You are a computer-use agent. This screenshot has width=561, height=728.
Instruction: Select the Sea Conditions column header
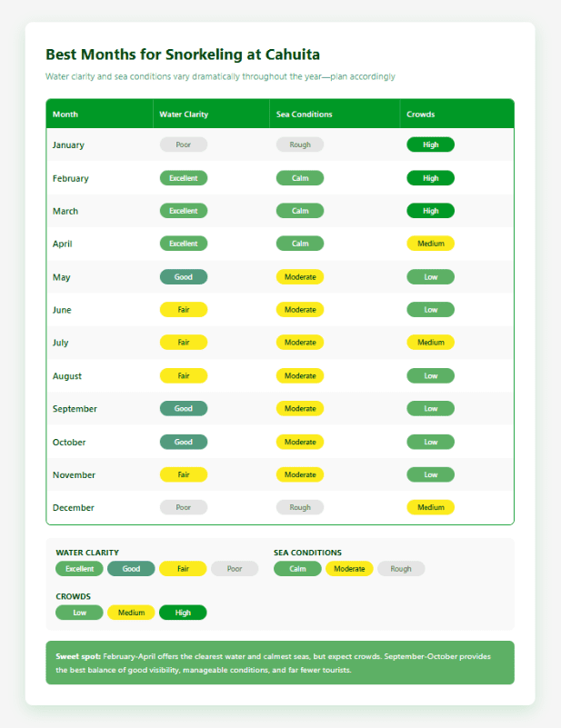coord(305,115)
